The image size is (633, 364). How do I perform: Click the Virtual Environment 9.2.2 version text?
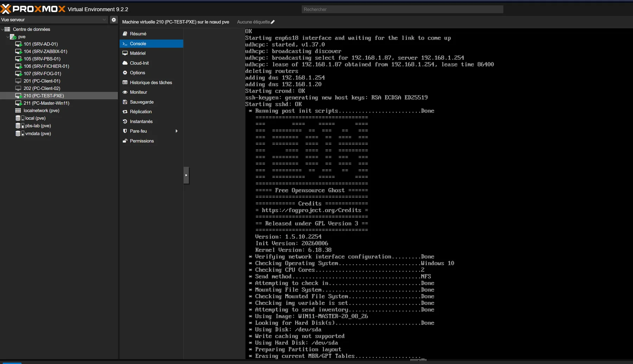pos(98,9)
